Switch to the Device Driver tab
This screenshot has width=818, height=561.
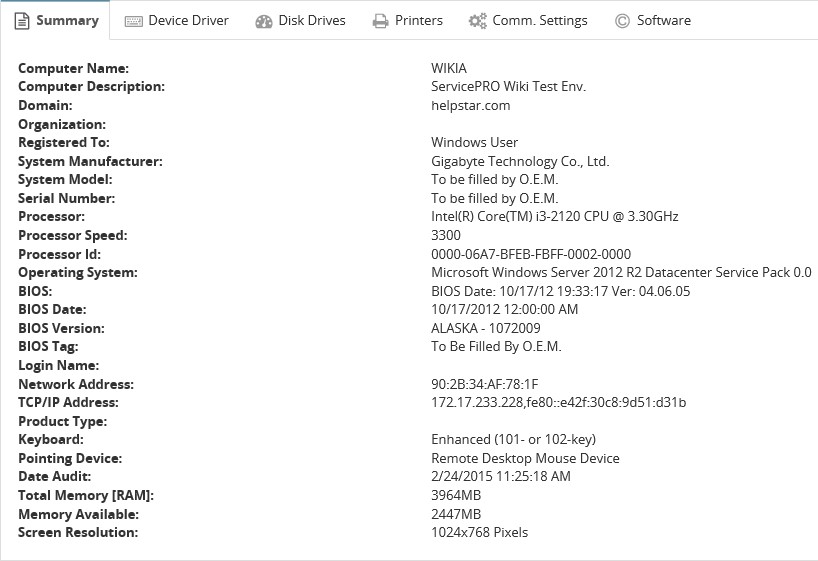[188, 20]
